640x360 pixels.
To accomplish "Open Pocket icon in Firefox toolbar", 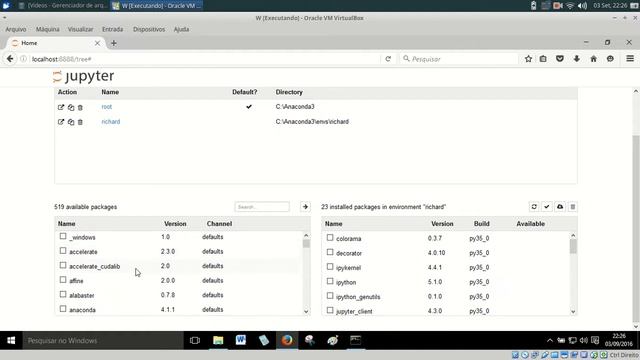I will [560, 59].
